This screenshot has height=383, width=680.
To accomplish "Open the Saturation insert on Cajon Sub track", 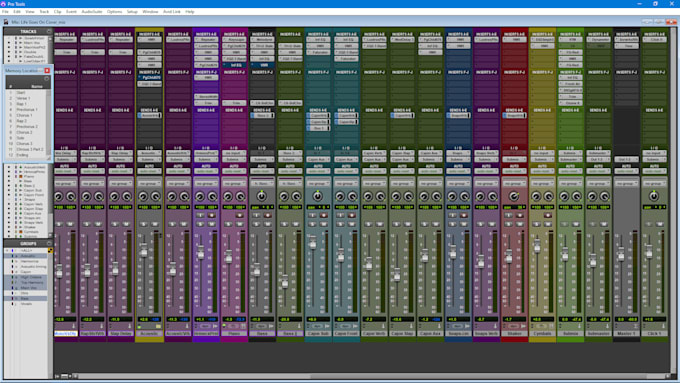I will point(318,52).
